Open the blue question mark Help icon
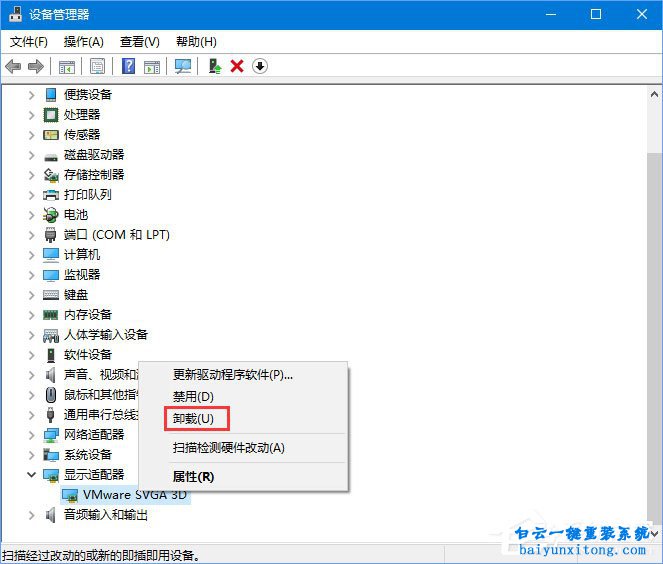Viewport: 663px width, 564px height. [x=128, y=66]
